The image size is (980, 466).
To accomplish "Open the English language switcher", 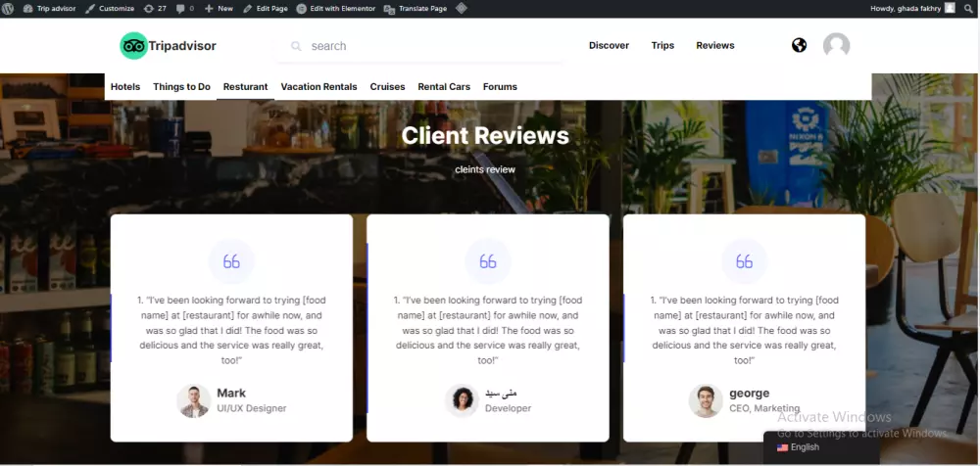I will (x=820, y=447).
